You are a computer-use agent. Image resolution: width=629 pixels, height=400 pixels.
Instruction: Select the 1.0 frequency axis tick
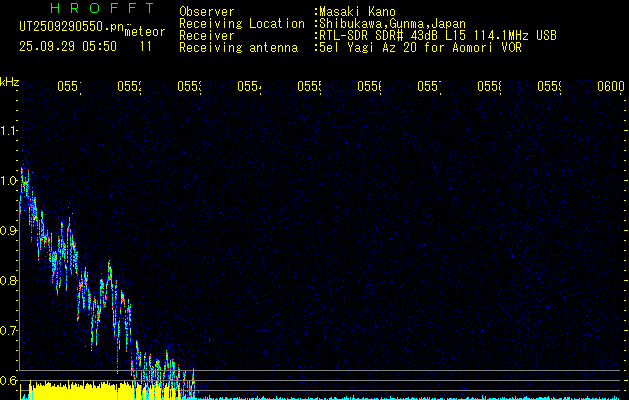(9, 181)
